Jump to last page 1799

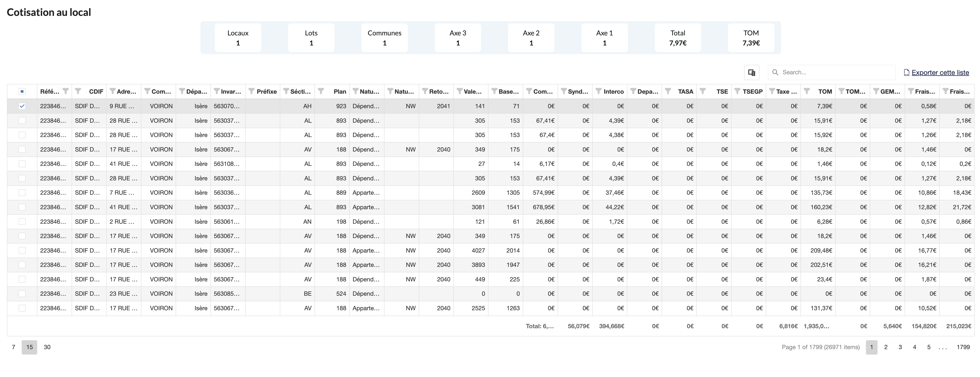tap(963, 347)
